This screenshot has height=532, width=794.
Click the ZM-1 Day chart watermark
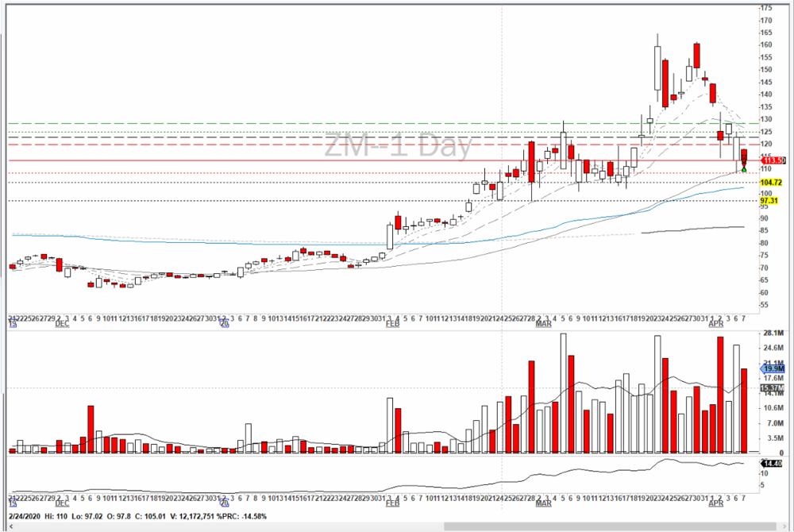[397, 147]
